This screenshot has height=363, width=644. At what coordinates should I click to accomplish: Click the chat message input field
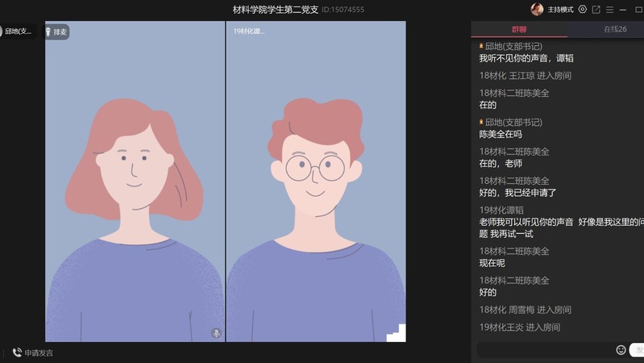click(x=544, y=350)
